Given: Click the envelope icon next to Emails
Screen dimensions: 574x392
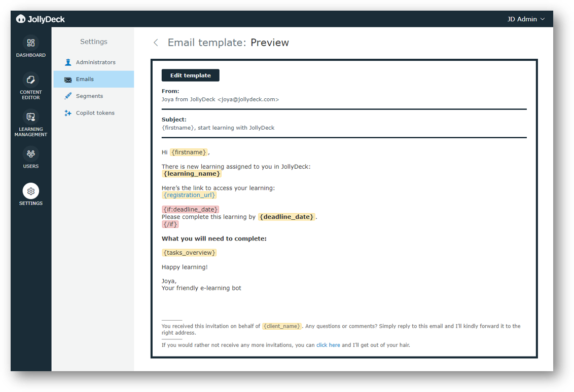Looking at the screenshot, I should click(67, 79).
